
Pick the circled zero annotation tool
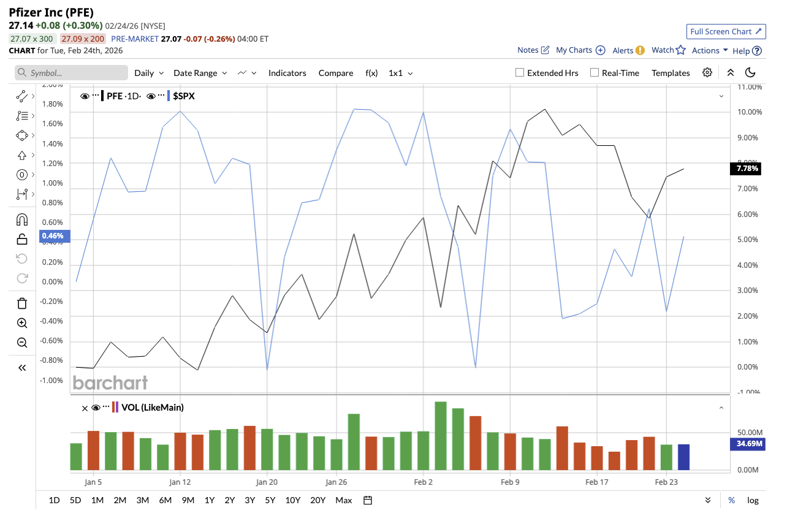(x=22, y=175)
